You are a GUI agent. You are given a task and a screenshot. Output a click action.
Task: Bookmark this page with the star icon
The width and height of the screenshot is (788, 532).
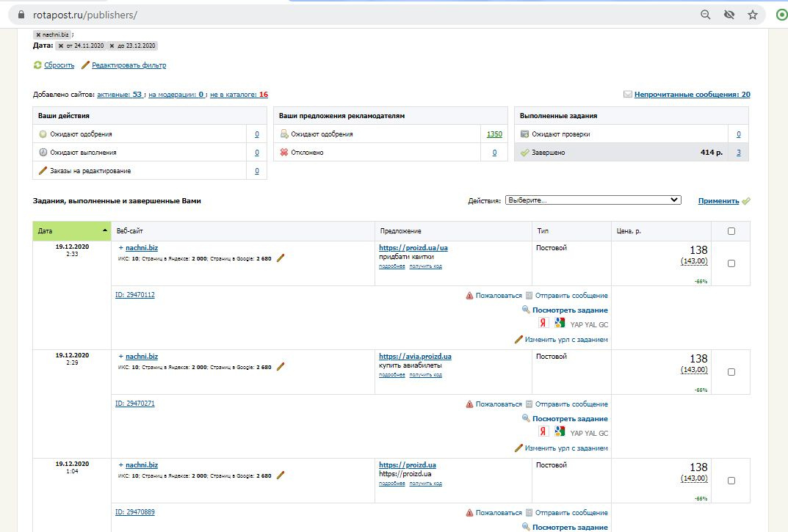click(x=752, y=15)
